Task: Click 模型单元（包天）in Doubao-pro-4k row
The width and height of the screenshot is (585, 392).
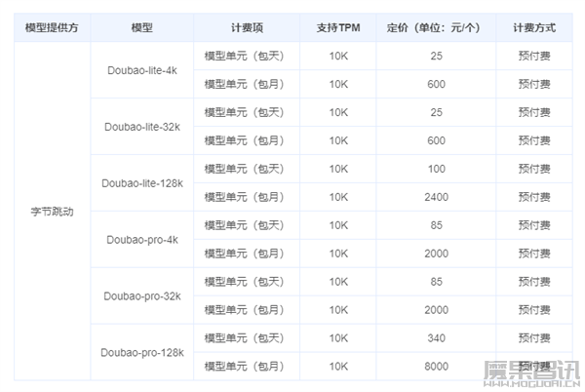Action: coord(245,225)
